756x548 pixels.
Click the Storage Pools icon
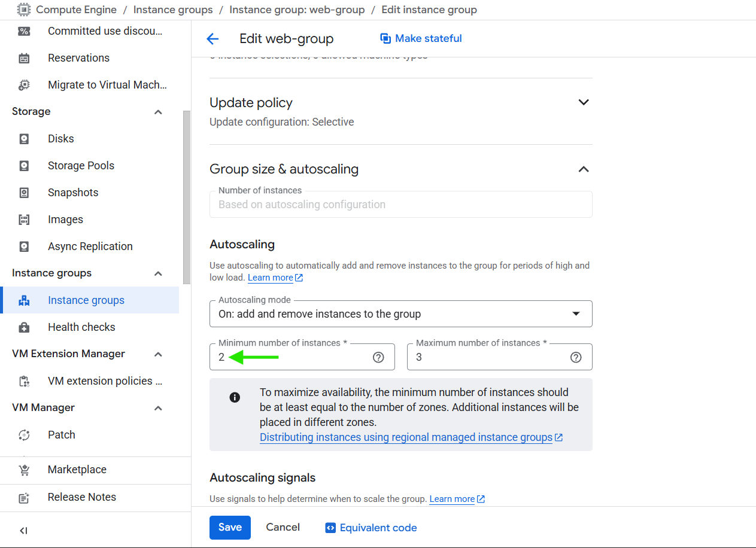pos(24,166)
